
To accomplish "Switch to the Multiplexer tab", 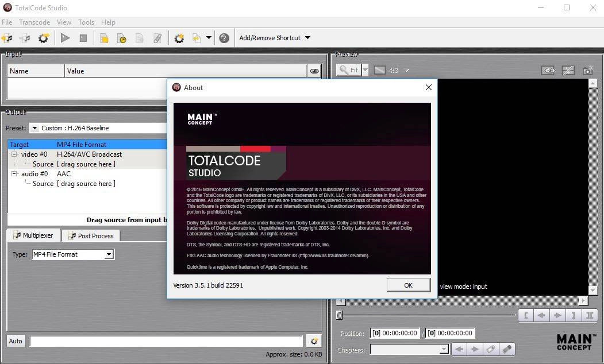I will [x=33, y=235].
